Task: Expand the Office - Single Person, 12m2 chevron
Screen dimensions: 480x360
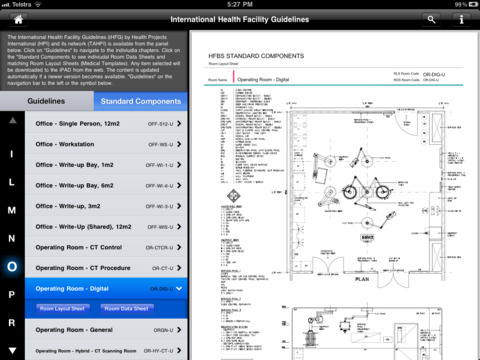Action: (x=179, y=124)
